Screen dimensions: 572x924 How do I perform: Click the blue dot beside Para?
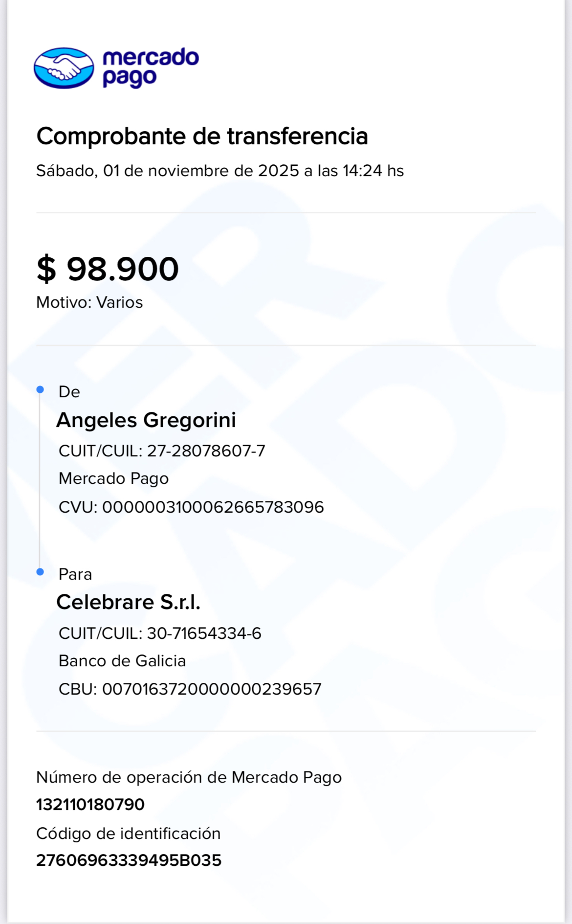40,572
